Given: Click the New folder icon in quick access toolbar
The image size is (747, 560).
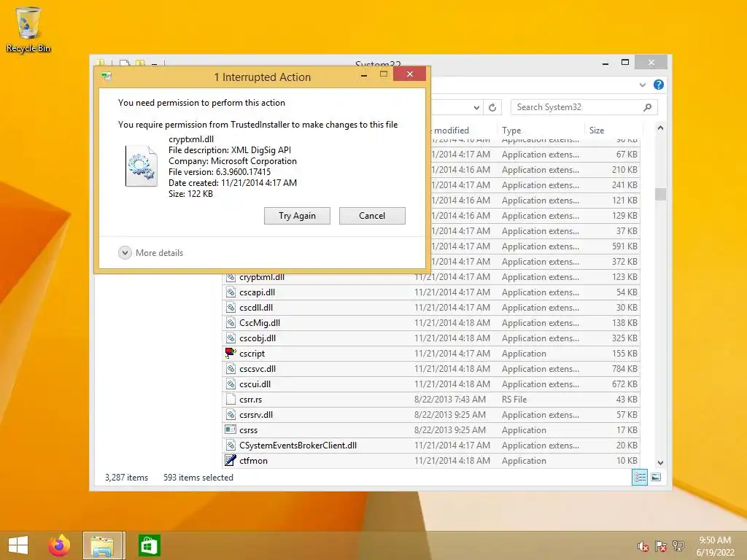Looking at the screenshot, I should pos(140,63).
